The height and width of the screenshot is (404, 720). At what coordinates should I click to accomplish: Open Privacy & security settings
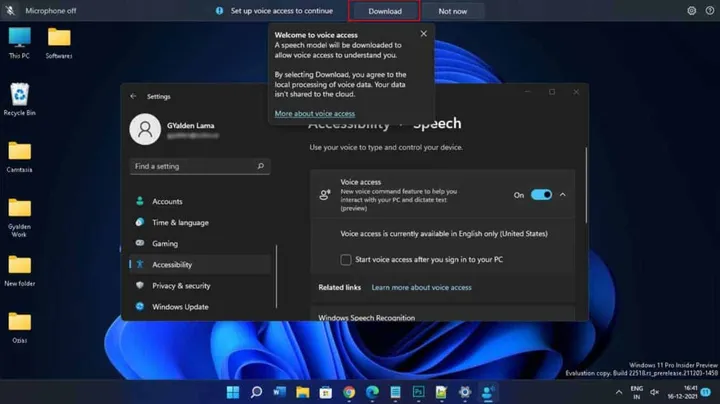click(x=200, y=286)
